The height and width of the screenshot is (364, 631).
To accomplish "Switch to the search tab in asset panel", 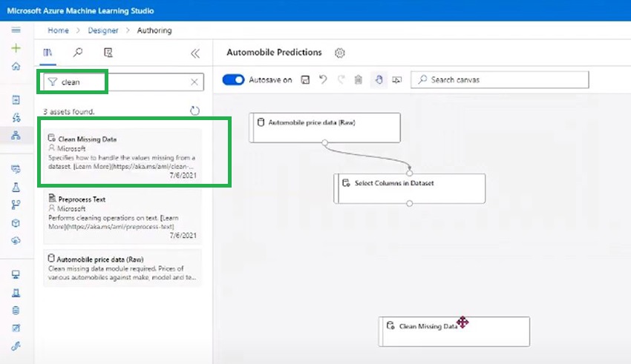I will pyautogui.click(x=78, y=53).
